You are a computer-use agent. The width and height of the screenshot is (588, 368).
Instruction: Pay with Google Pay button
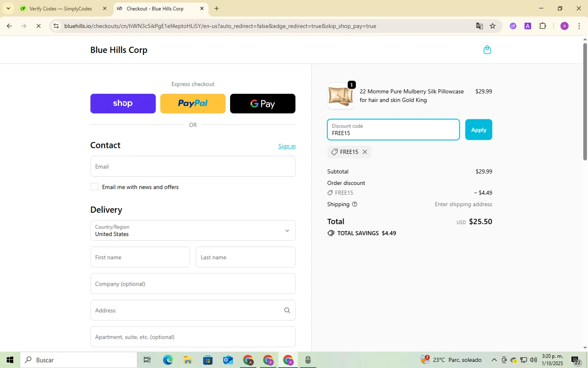[263, 104]
